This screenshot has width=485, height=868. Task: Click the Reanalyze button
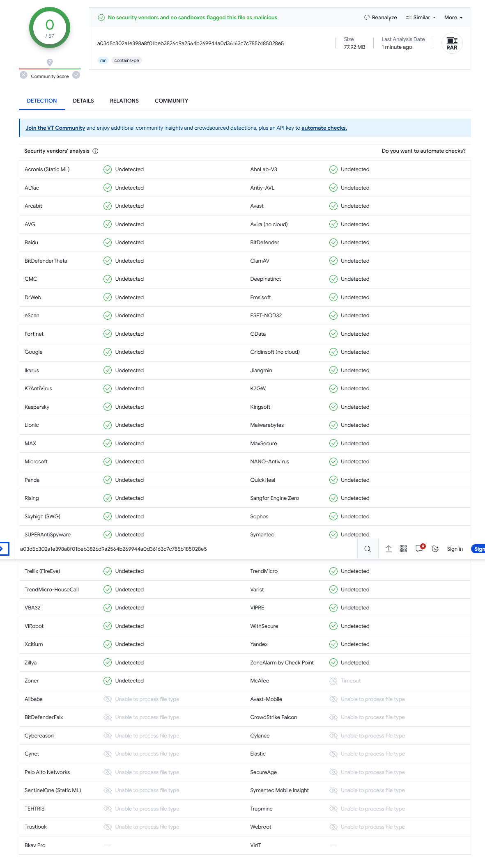coord(380,18)
